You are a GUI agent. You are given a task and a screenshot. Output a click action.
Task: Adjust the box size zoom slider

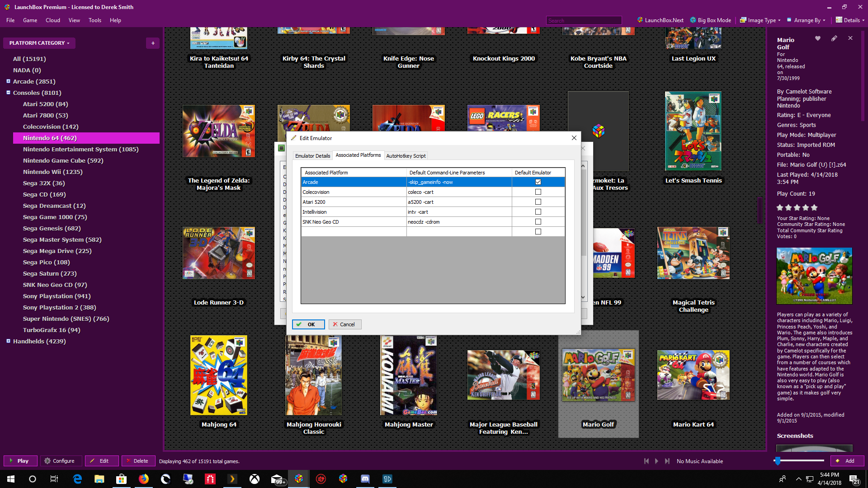point(778,461)
